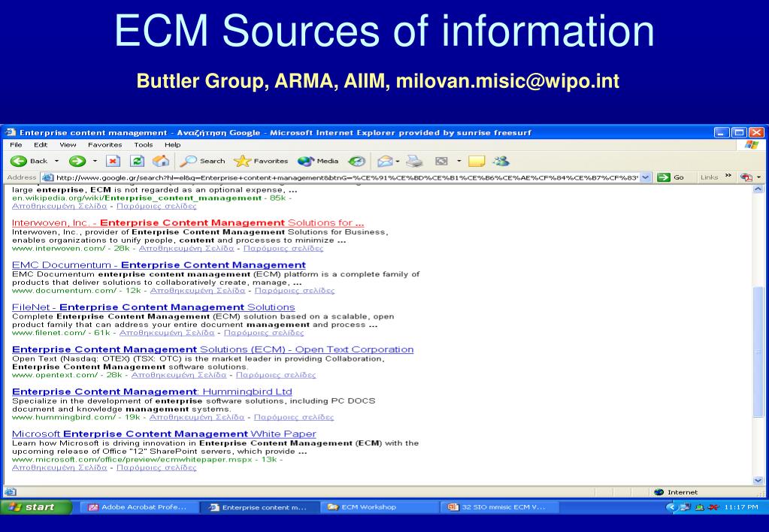Open the Open Text Corporation result link
769x532 pixels.
click(x=213, y=349)
